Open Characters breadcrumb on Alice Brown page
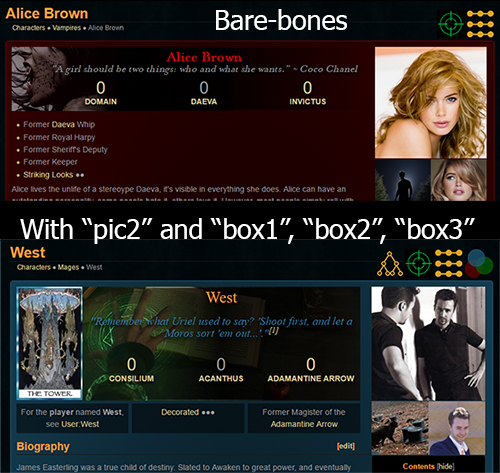 click(29, 28)
